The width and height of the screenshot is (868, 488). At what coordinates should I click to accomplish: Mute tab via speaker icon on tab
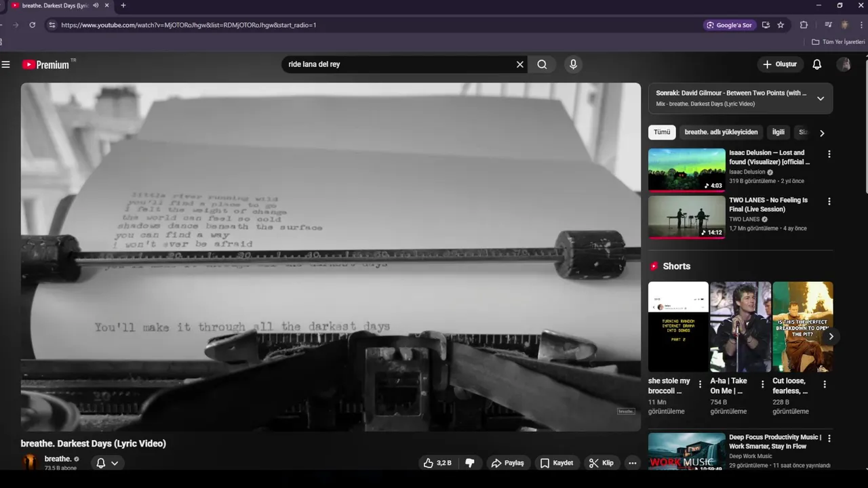pos(96,5)
